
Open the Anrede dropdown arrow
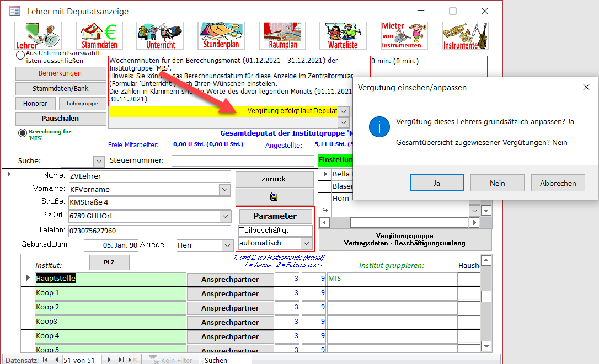(227, 245)
